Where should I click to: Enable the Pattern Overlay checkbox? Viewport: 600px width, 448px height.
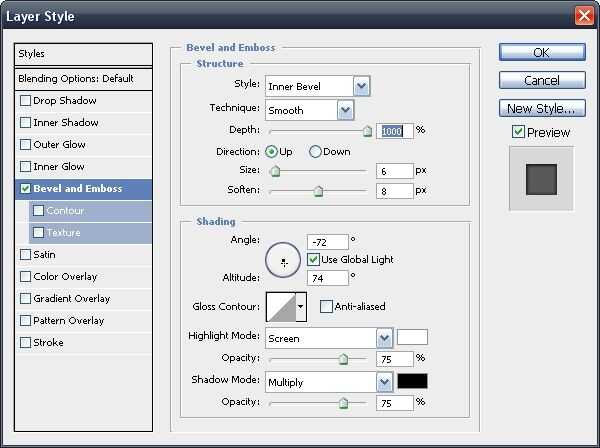(25, 321)
